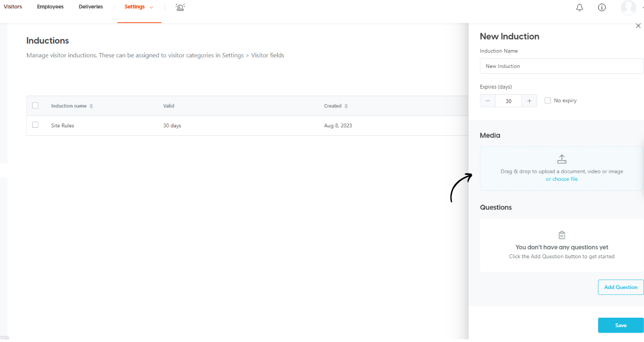This screenshot has width=644, height=342.
Task: Open the emergency alert siren icon
Action: click(180, 7)
